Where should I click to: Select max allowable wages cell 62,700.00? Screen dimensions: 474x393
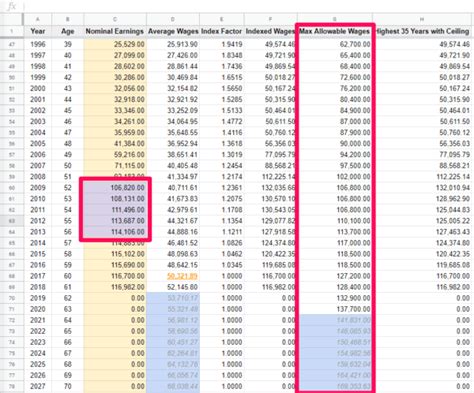coord(335,44)
